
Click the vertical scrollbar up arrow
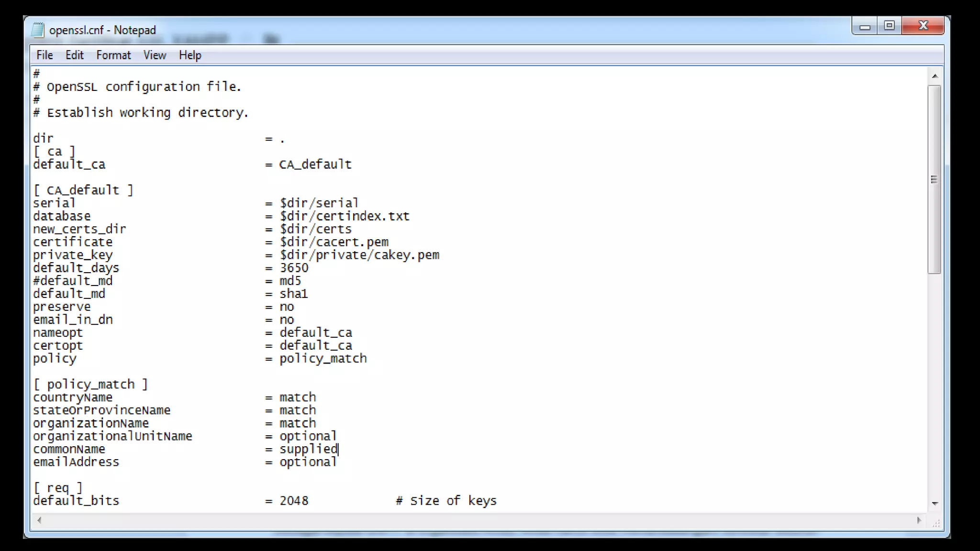[935, 76]
